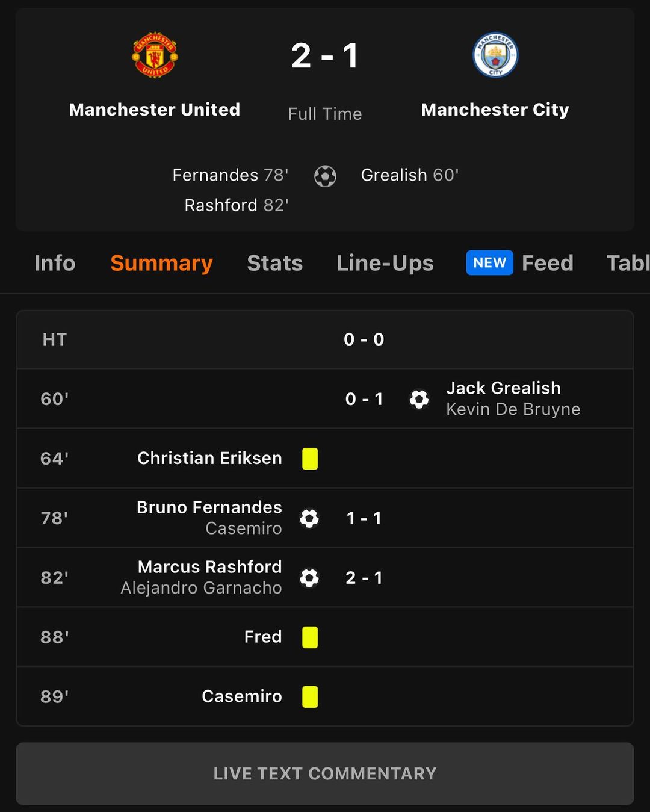Open Manchester City team name link

click(x=495, y=110)
